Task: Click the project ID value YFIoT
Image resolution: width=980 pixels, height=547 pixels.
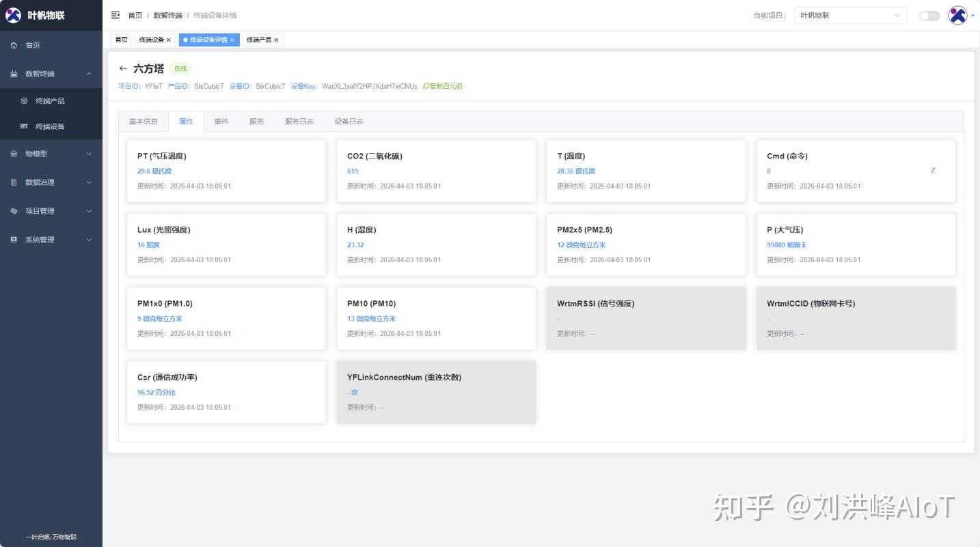Action: (154, 87)
